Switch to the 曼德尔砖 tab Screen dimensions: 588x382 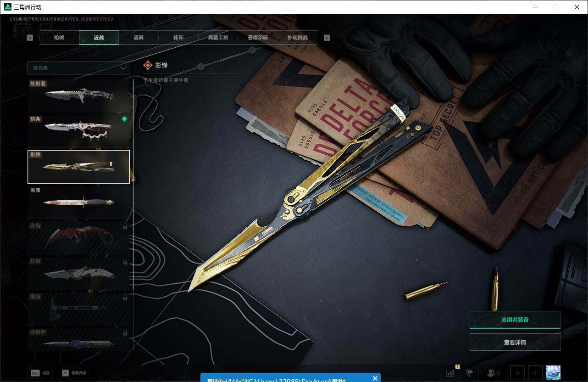(258, 38)
